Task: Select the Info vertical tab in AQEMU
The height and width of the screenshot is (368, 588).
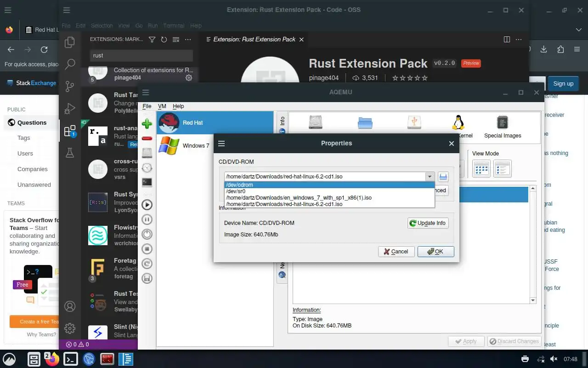Action: coord(282,124)
